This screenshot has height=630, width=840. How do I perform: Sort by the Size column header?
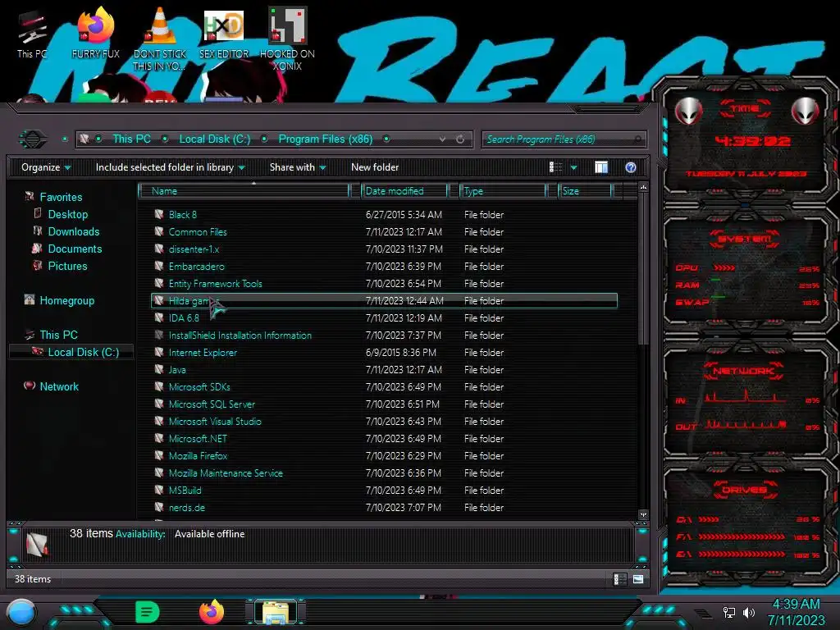(585, 191)
